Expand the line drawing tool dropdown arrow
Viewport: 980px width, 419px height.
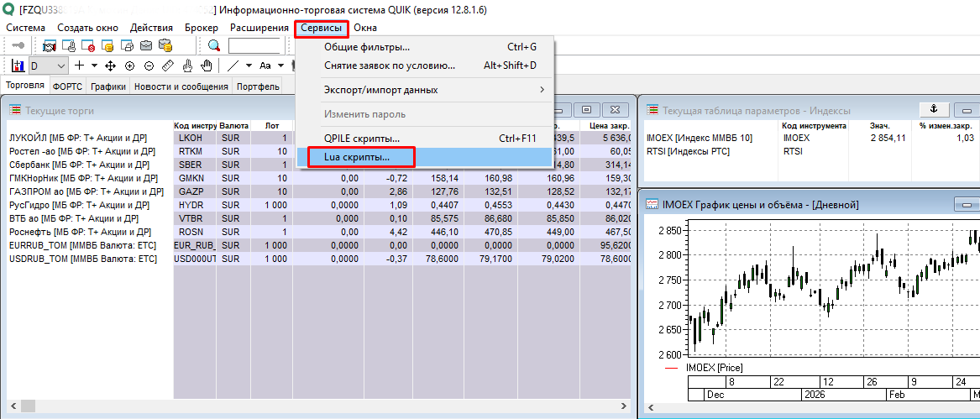[250, 65]
